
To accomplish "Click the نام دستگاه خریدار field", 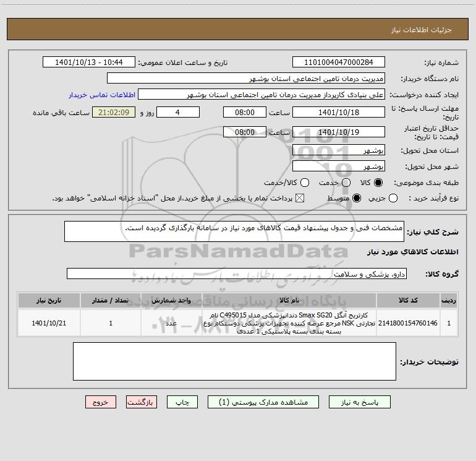I will (246, 79).
